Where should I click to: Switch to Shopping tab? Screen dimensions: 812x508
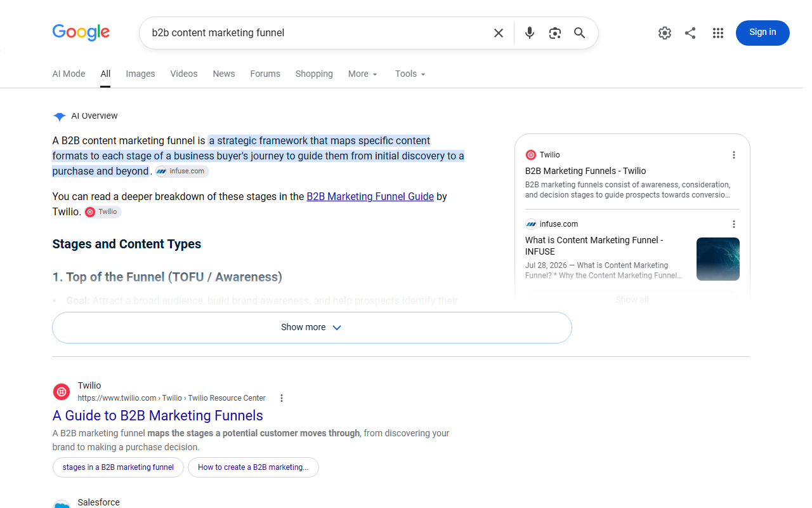tap(314, 74)
